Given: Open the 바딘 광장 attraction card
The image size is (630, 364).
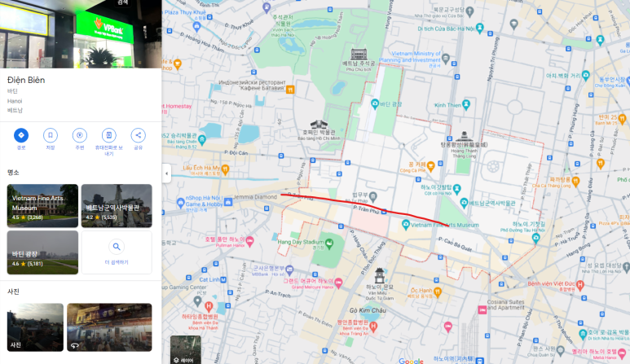Looking at the screenshot, I should (x=42, y=252).
